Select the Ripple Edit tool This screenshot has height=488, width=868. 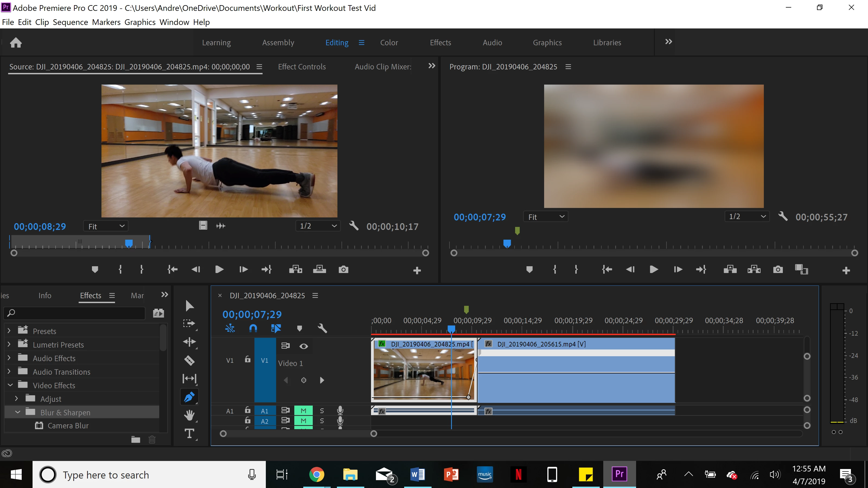pos(189,342)
